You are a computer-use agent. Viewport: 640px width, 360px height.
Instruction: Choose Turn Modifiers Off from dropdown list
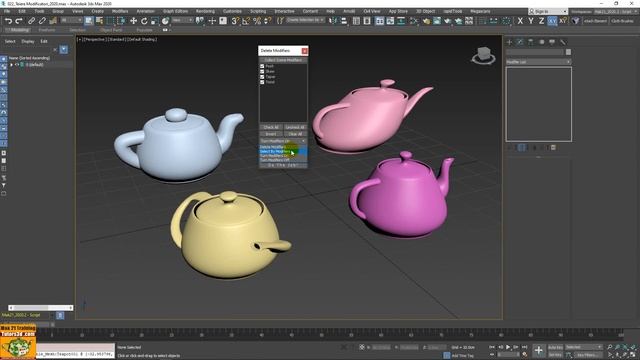tap(283, 160)
